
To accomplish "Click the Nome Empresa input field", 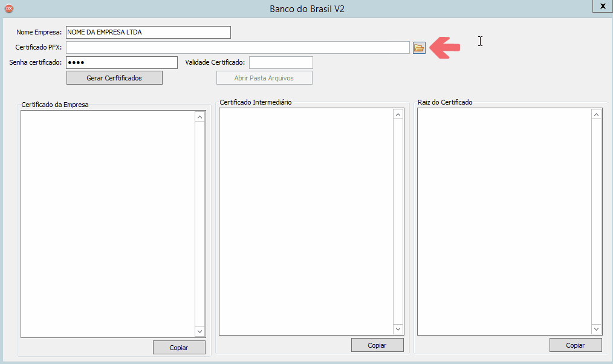I will pos(148,32).
